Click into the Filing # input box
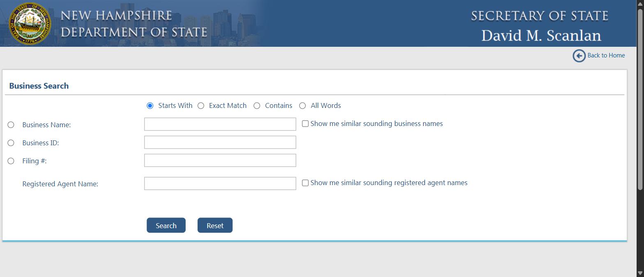 220,160
